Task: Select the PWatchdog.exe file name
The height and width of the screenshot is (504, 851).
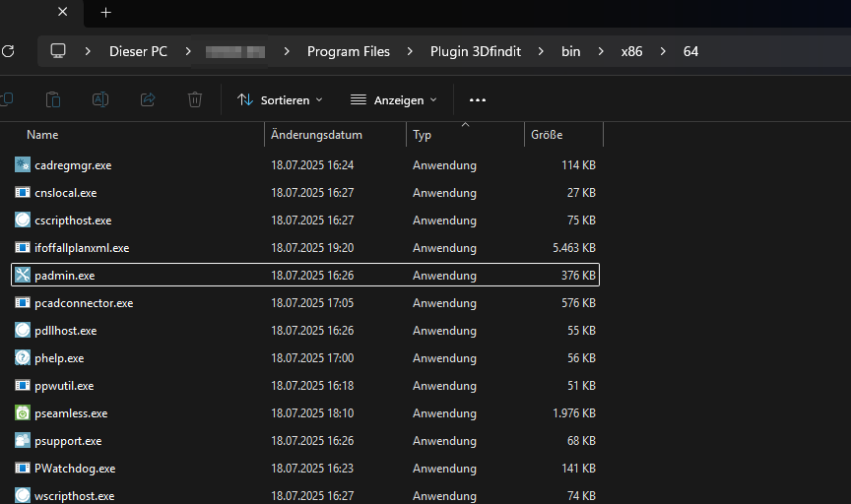Action: click(x=75, y=469)
